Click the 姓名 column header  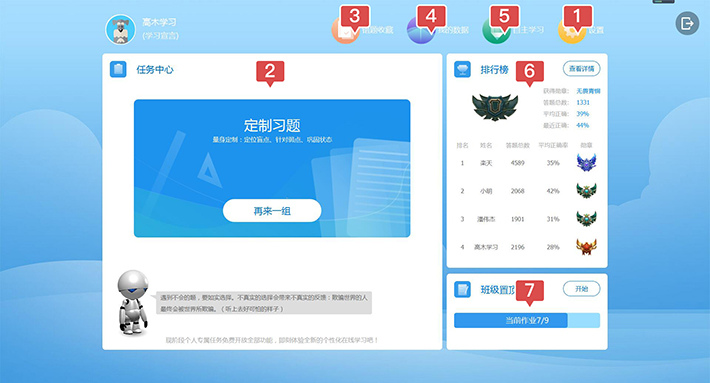click(x=486, y=145)
